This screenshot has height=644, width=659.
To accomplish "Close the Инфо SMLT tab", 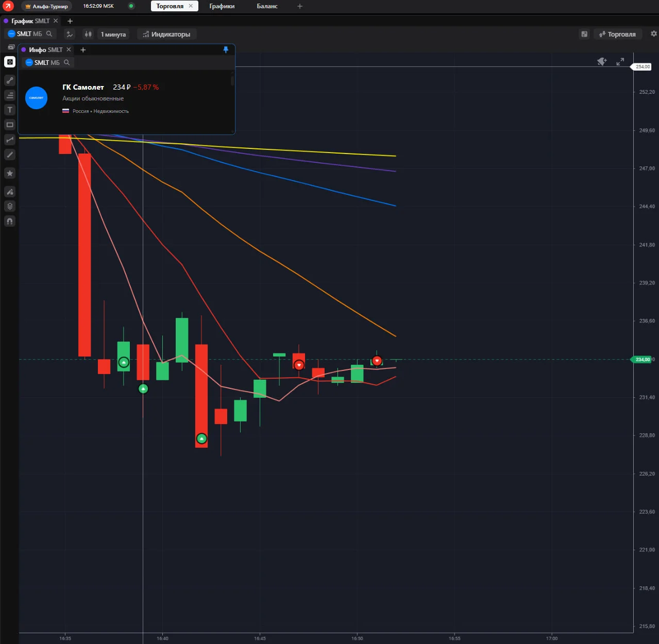I will tap(69, 49).
